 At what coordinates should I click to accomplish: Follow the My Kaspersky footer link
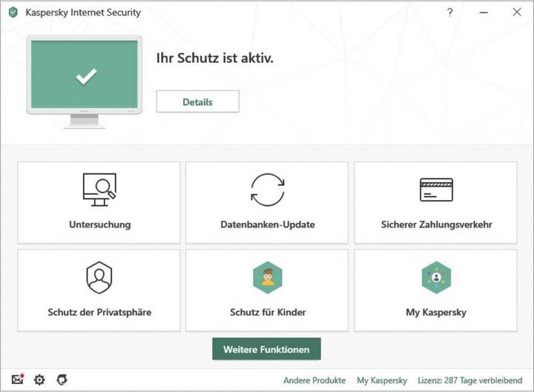(382, 380)
